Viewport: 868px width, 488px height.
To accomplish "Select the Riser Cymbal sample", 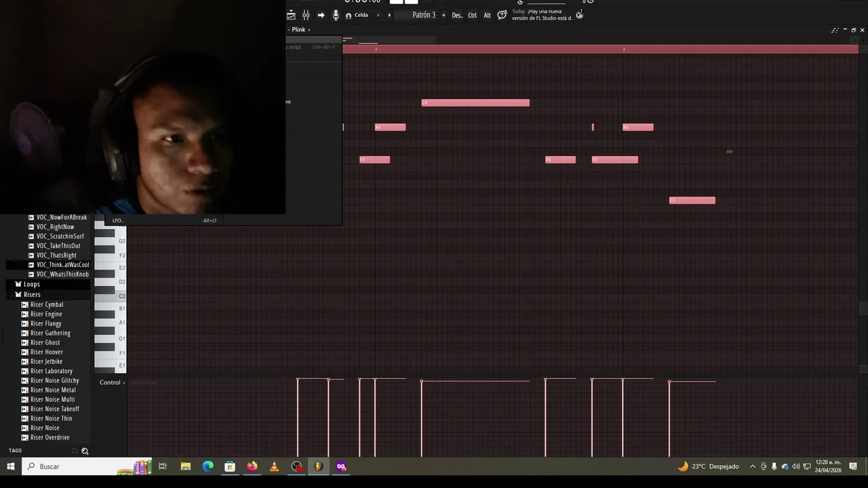I will [x=43, y=305].
